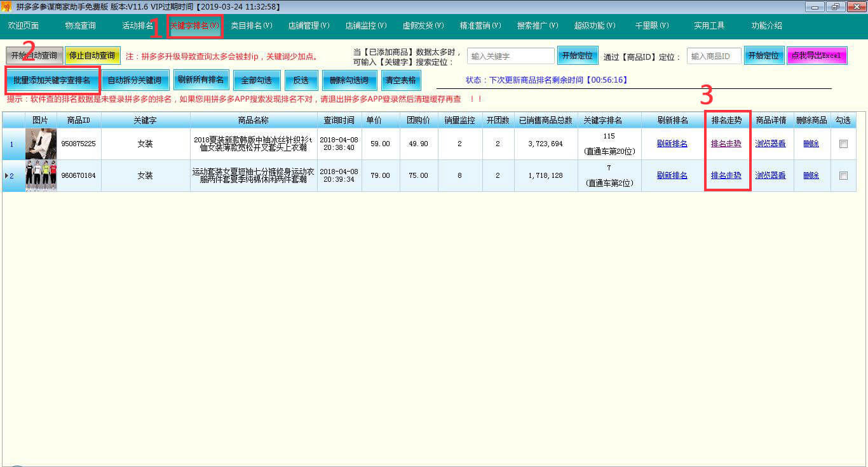Switch to the 物流查询 tab

[80, 26]
